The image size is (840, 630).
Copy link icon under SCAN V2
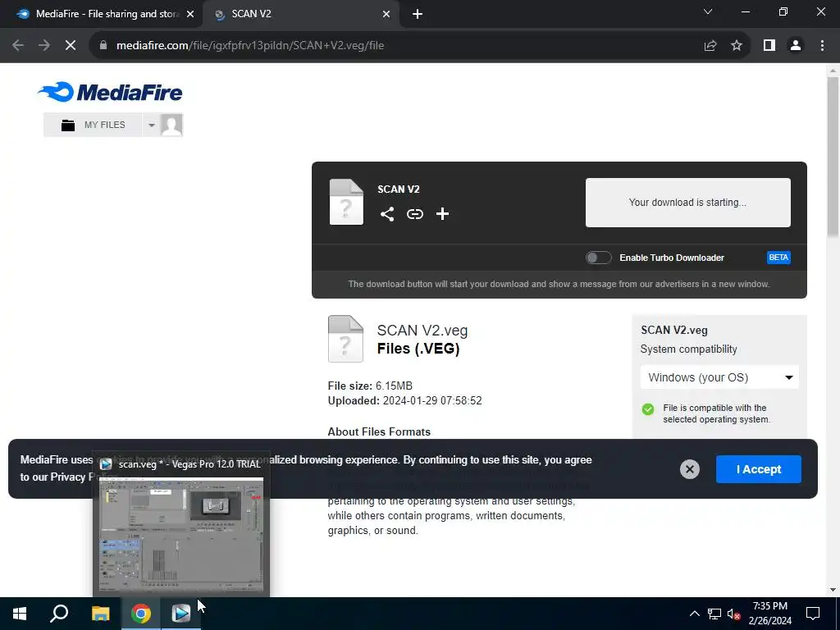[x=414, y=214]
